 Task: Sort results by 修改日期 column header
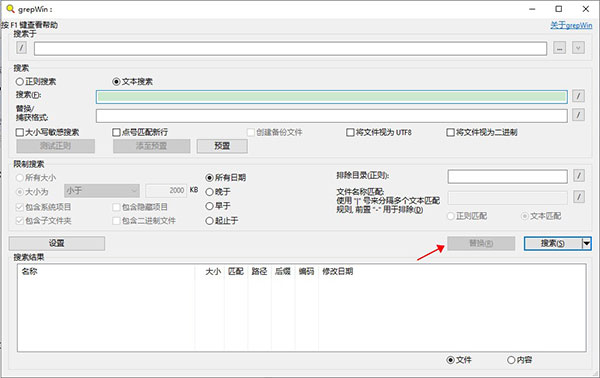(x=338, y=272)
